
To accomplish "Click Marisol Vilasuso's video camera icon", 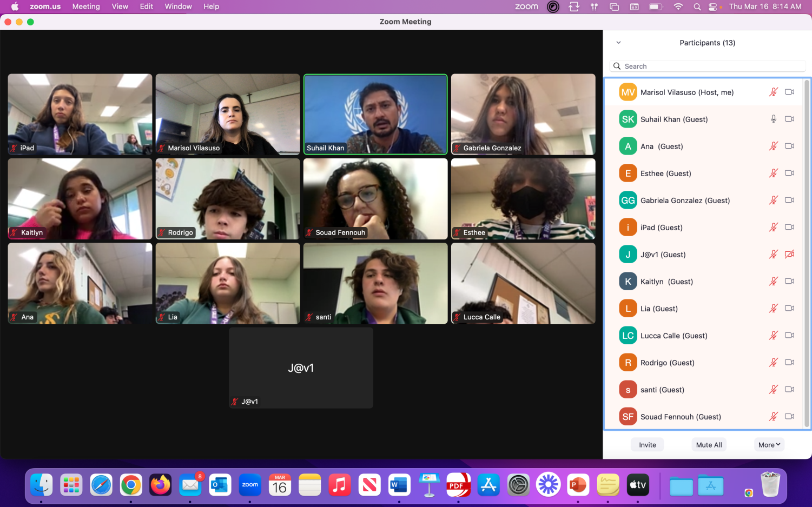I will point(790,92).
